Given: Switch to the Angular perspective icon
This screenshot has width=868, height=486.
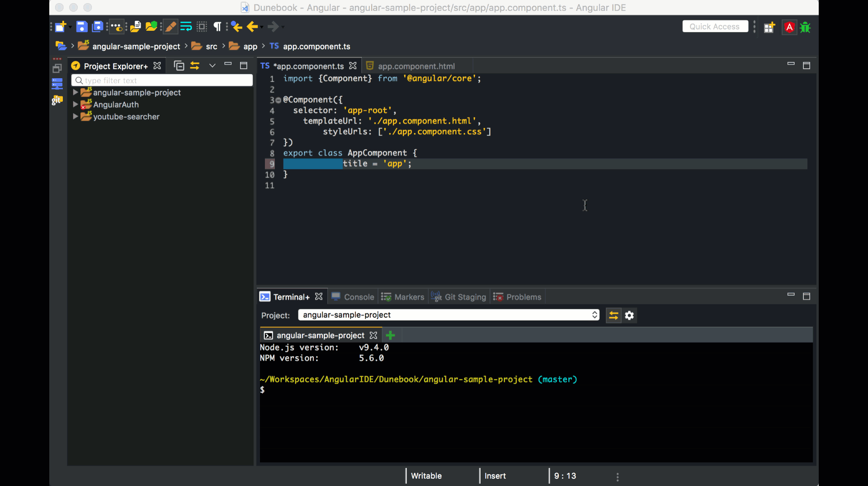Looking at the screenshot, I should click(x=789, y=28).
